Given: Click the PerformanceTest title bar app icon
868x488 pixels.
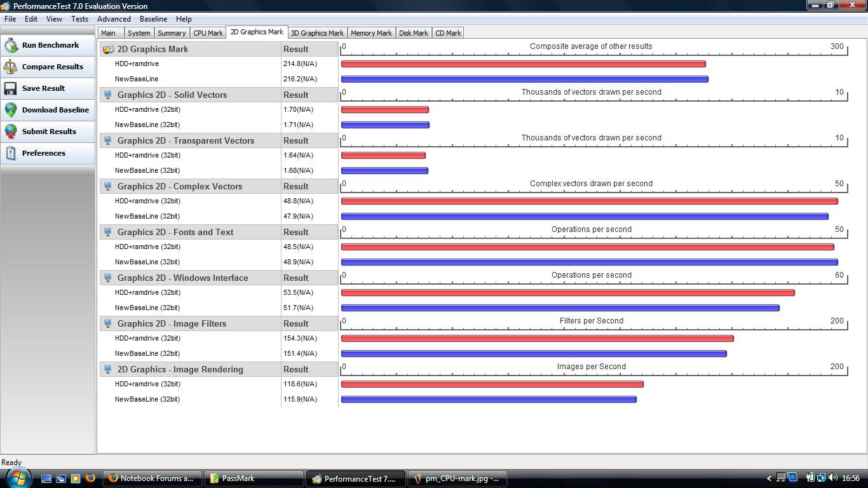Looking at the screenshot, I should (x=6, y=6).
